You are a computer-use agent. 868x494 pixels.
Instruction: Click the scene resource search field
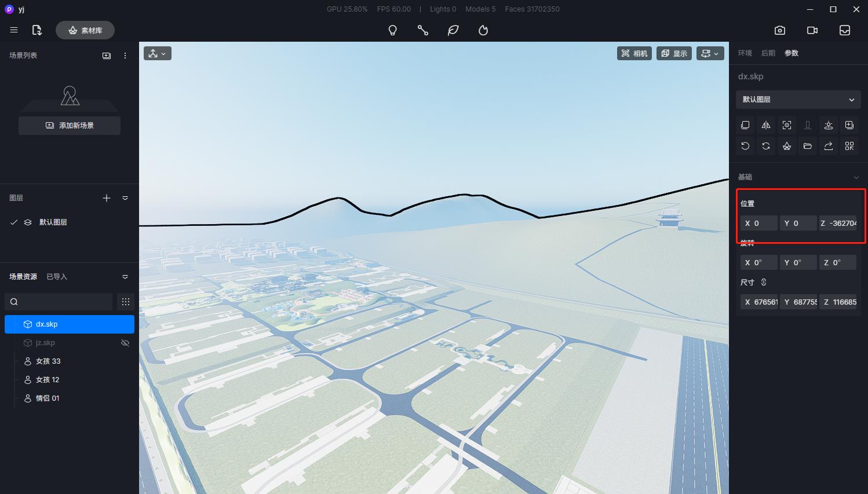tap(59, 302)
